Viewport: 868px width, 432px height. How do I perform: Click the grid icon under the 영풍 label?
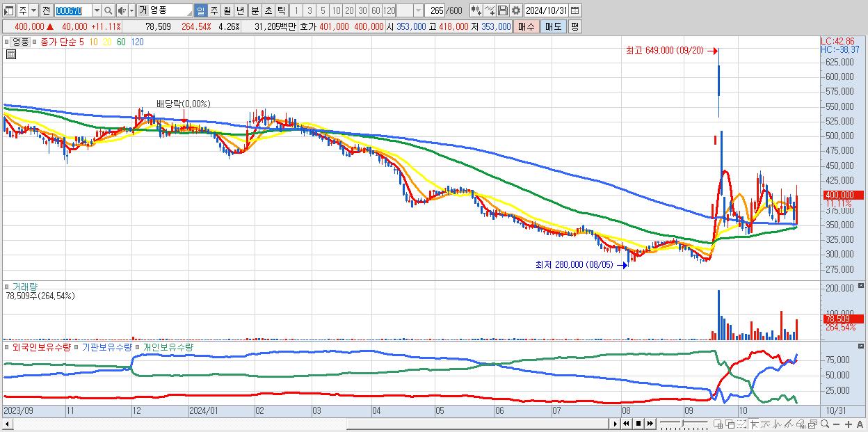coord(10,54)
